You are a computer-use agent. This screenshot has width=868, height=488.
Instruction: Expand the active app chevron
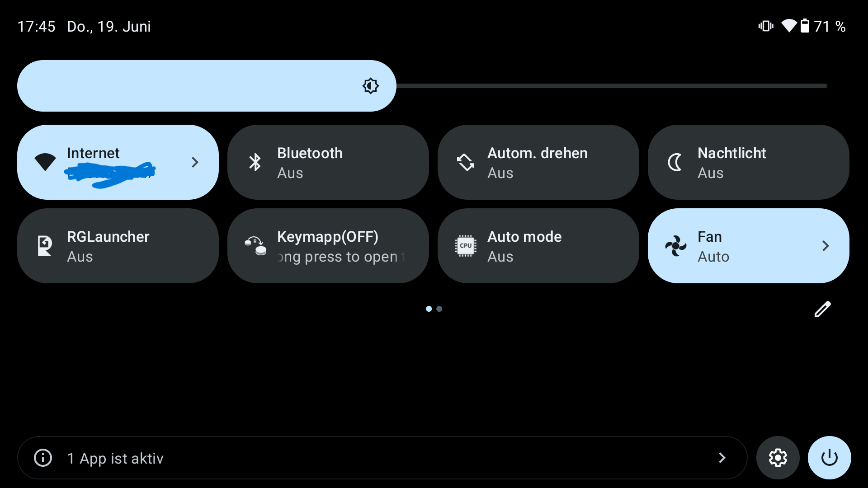722,458
